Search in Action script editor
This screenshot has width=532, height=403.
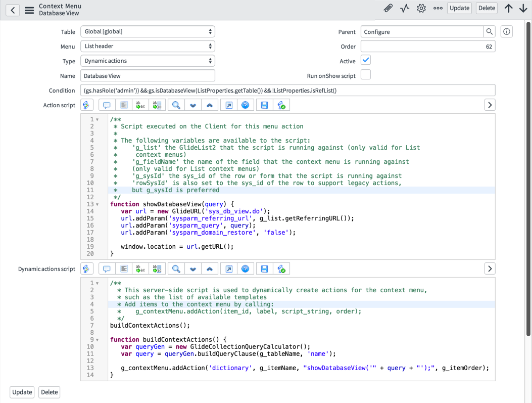[x=176, y=105]
